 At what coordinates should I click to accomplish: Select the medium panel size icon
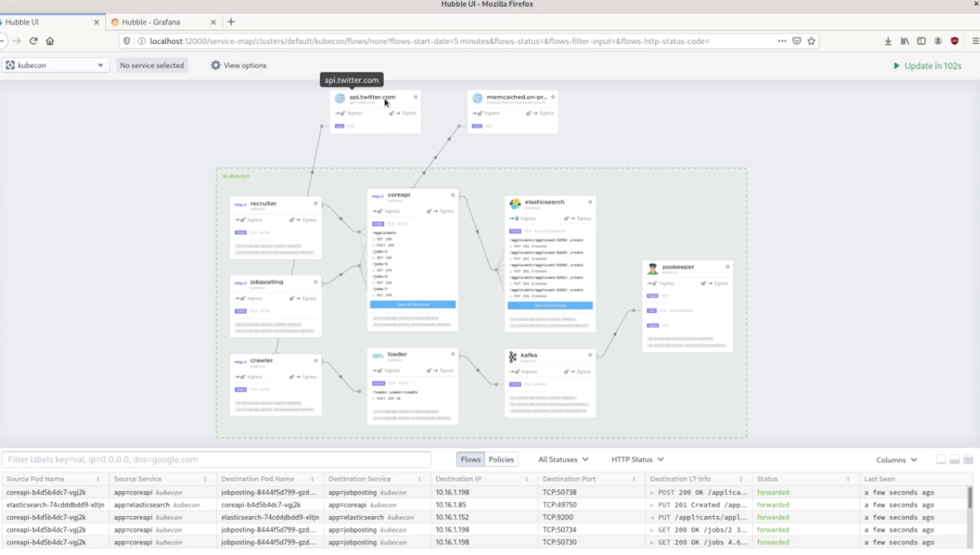pos(954,460)
